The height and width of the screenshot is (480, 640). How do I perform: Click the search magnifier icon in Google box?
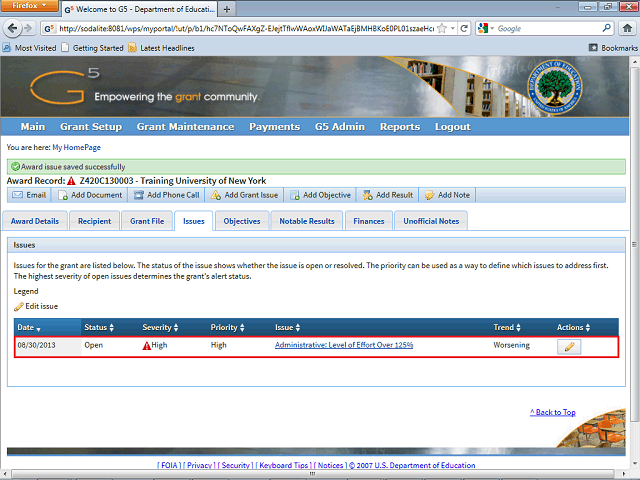pyautogui.click(x=607, y=28)
